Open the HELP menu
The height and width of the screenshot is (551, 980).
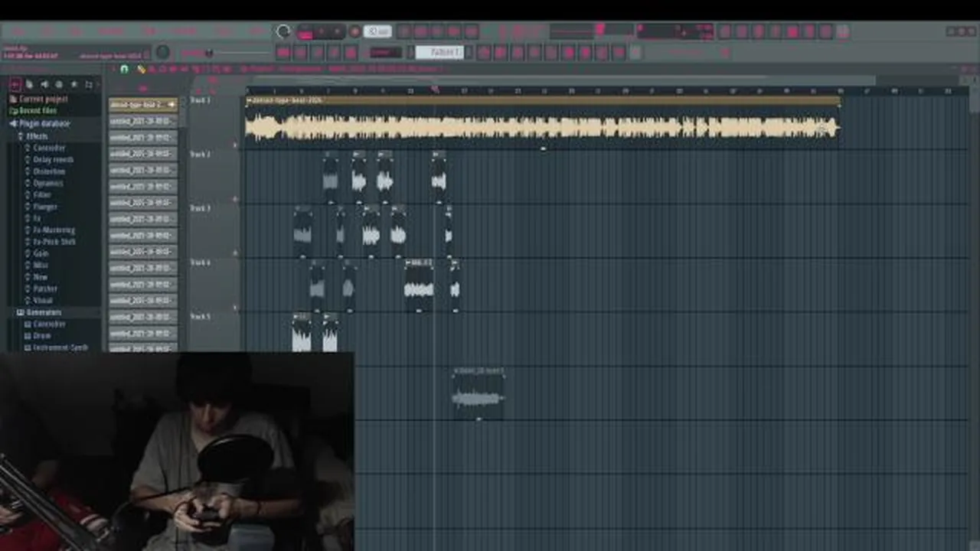point(256,31)
